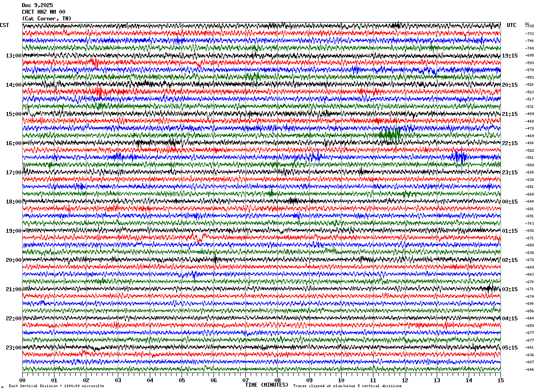The height and width of the screenshot is (392, 536).
Task: Click the DC offset value -520
Action: [x=529, y=85]
